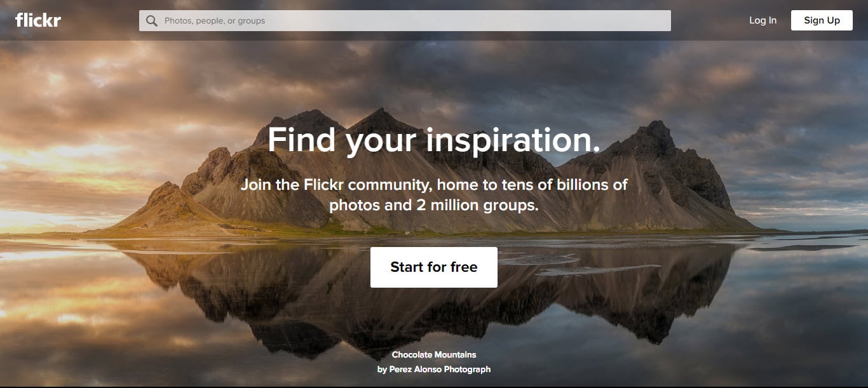868x388 pixels.
Task: Click the Start for free button
Action: [x=434, y=267]
